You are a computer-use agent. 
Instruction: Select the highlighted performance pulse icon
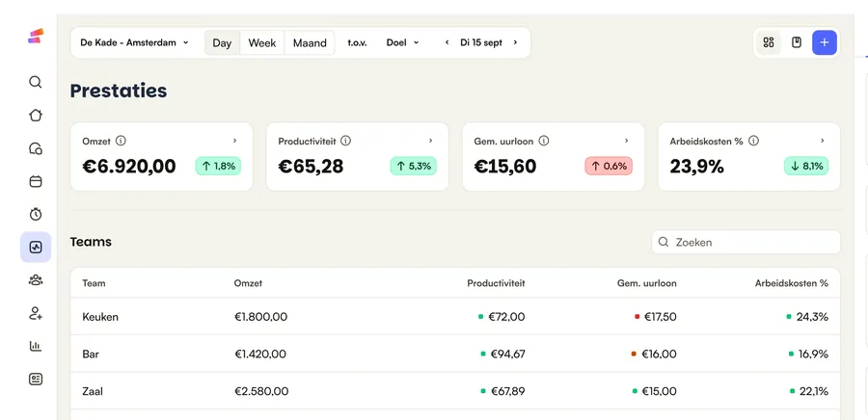(36, 247)
